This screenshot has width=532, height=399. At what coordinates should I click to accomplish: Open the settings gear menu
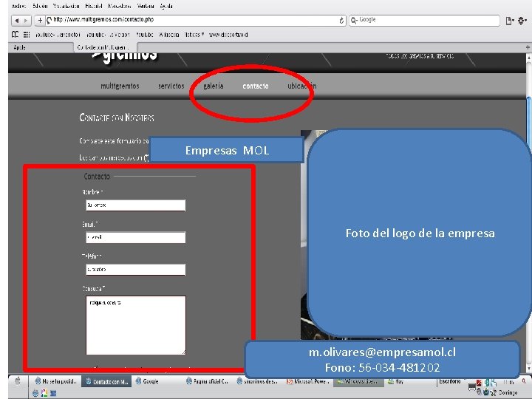(x=522, y=21)
